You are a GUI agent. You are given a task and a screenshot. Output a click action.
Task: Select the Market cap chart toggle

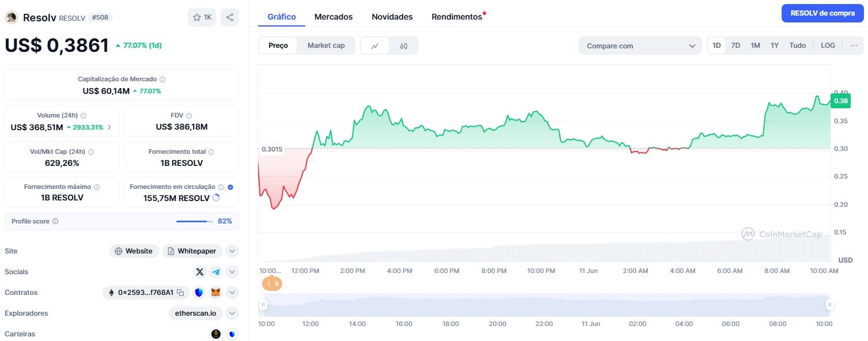coord(326,46)
